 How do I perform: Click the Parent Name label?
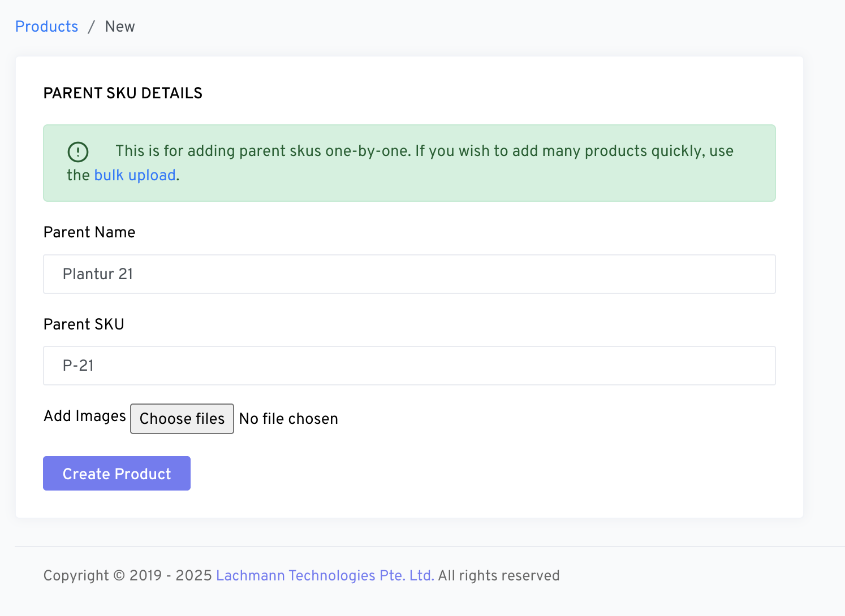click(x=89, y=232)
